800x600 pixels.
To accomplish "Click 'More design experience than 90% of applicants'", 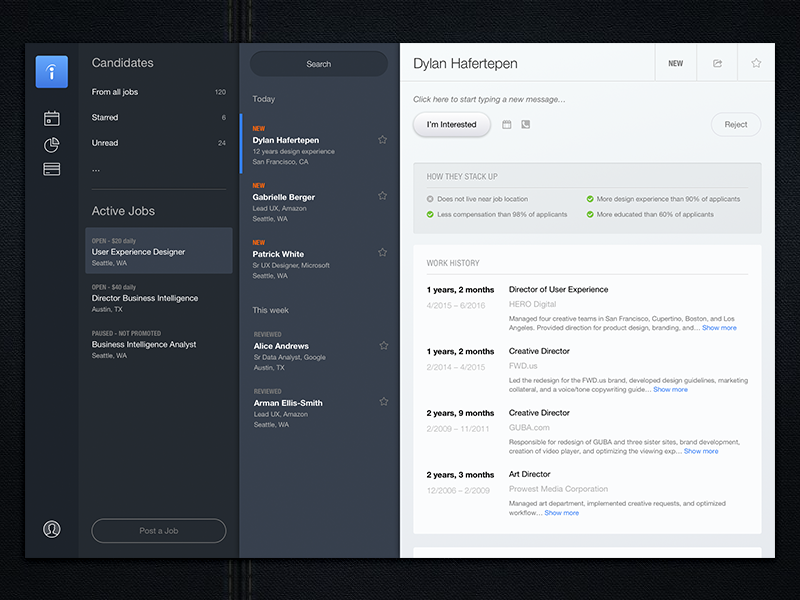I will click(668, 199).
